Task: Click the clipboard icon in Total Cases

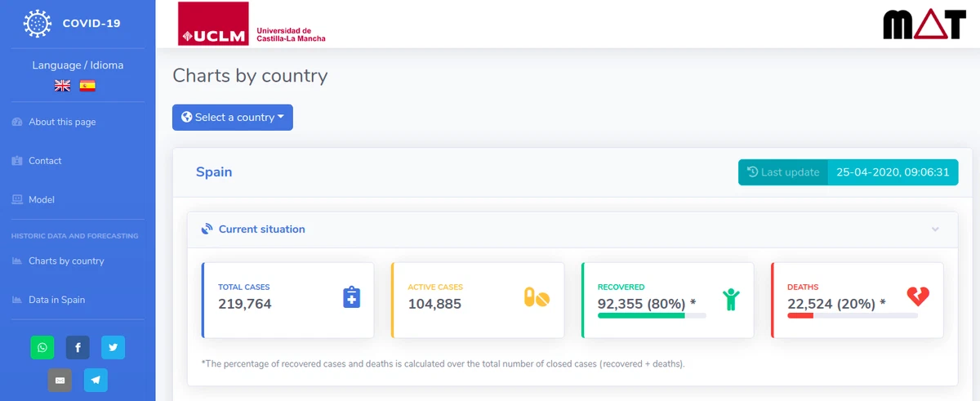Action: (x=351, y=297)
